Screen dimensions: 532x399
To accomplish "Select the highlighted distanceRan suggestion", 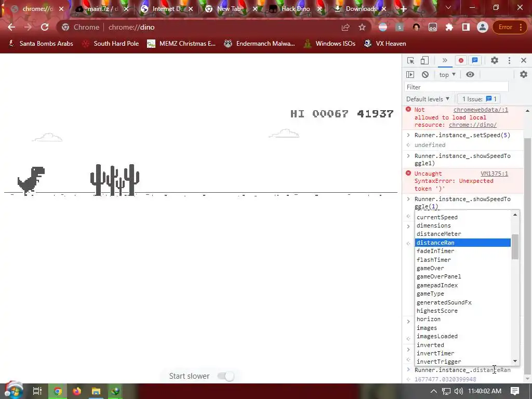I will click(x=463, y=243).
